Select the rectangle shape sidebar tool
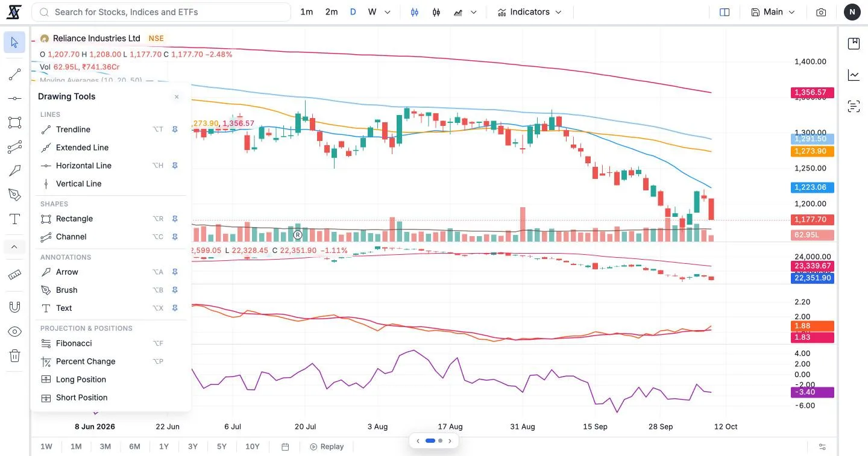The height and width of the screenshot is (456, 868). 14,123
